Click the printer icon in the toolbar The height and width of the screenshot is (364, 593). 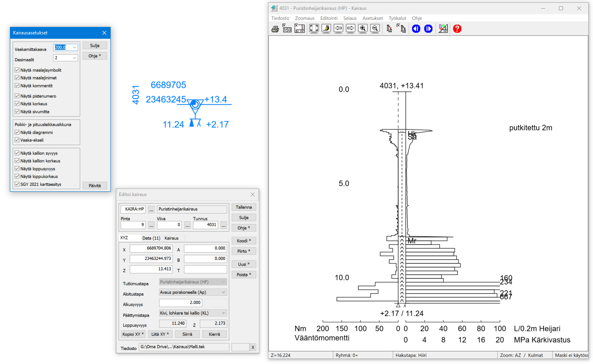point(275,29)
